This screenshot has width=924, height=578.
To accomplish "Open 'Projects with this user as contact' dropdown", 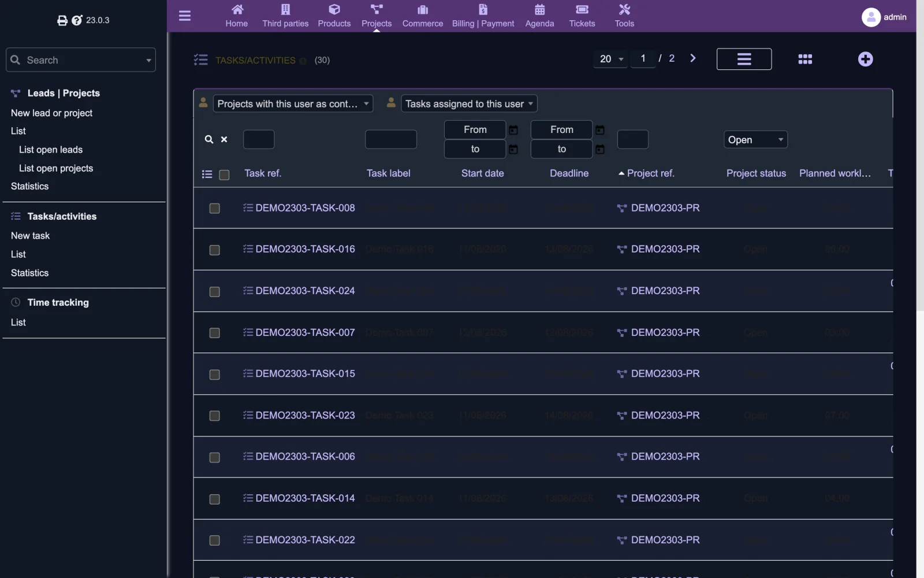I will (293, 104).
